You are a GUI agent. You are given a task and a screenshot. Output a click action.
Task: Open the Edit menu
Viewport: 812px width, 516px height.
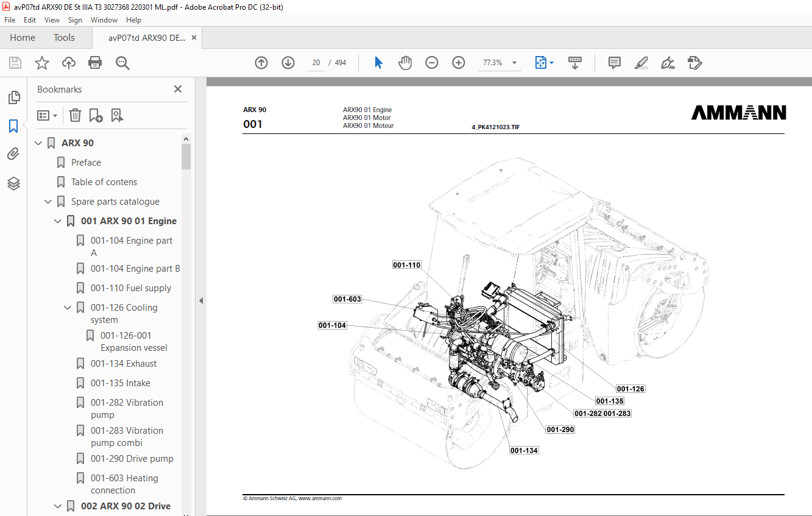point(30,20)
